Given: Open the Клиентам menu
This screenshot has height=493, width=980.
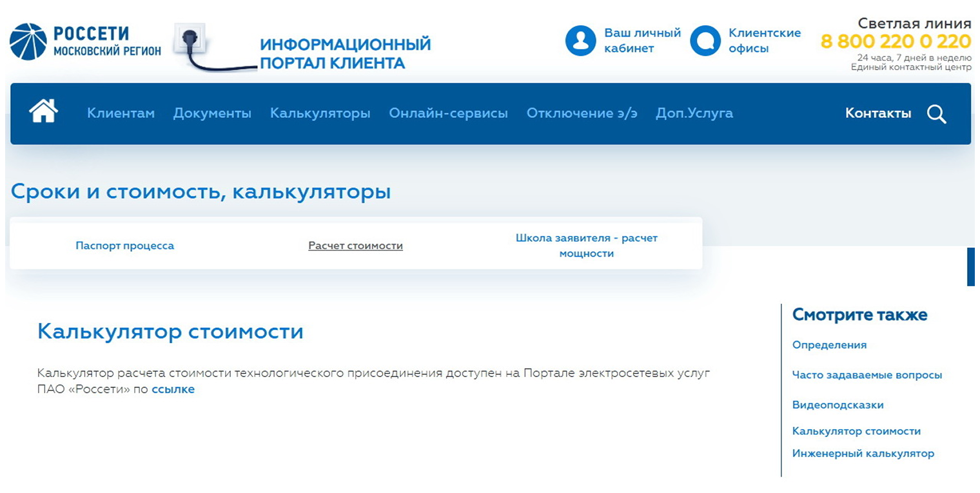Looking at the screenshot, I should tap(121, 113).
